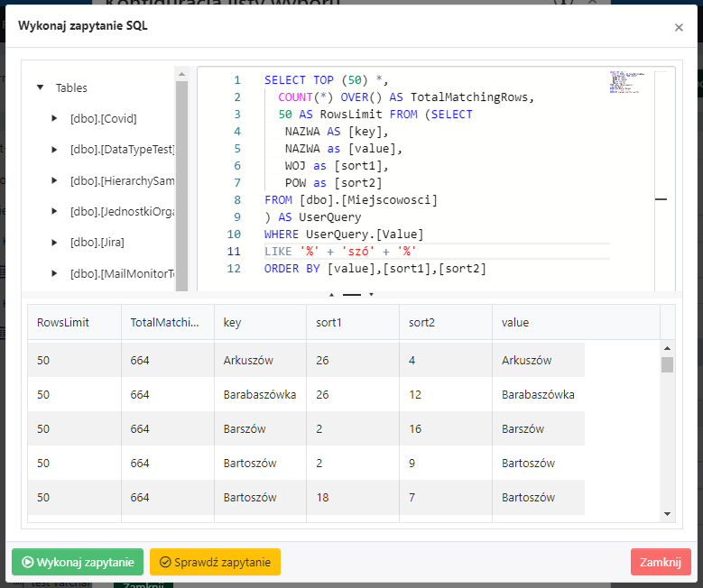Viewport: 703px width, 588px height.
Task: Sort by the RowsLimit column header
Action: click(x=73, y=322)
